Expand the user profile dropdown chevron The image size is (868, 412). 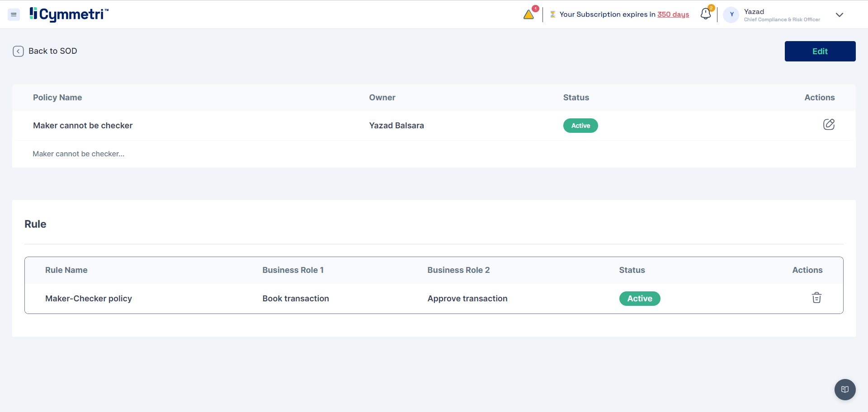(x=839, y=15)
